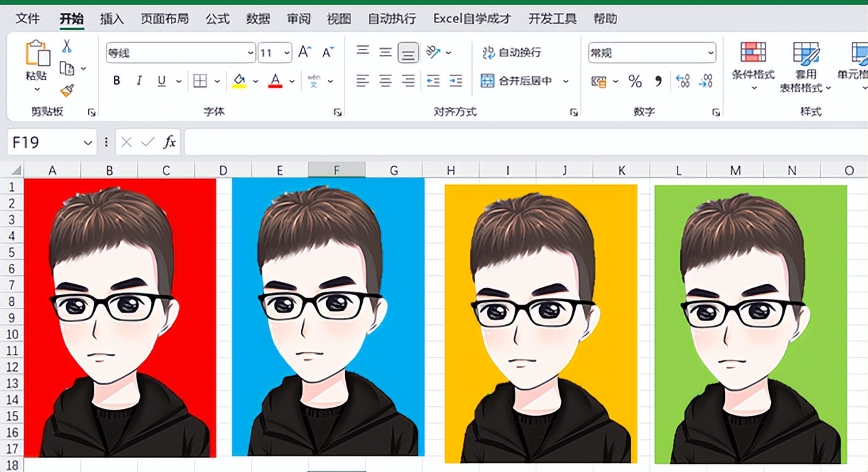Click the formula bar input

(x=526, y=142)
